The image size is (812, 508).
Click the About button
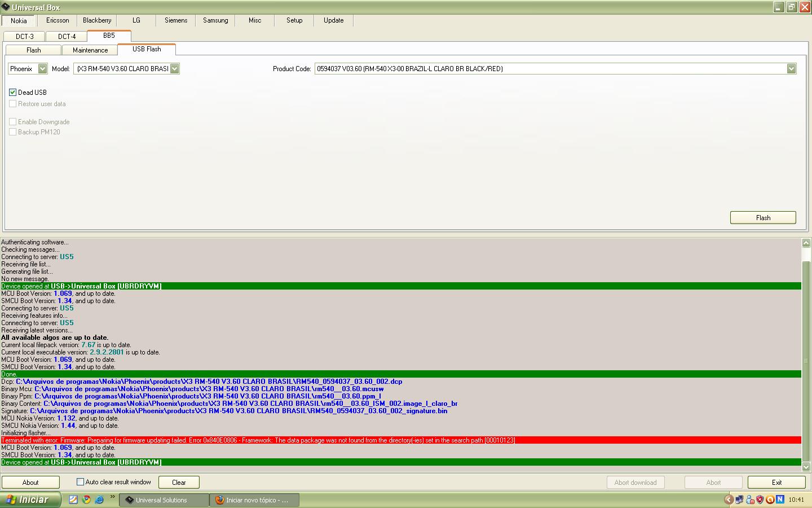(30, 483)
